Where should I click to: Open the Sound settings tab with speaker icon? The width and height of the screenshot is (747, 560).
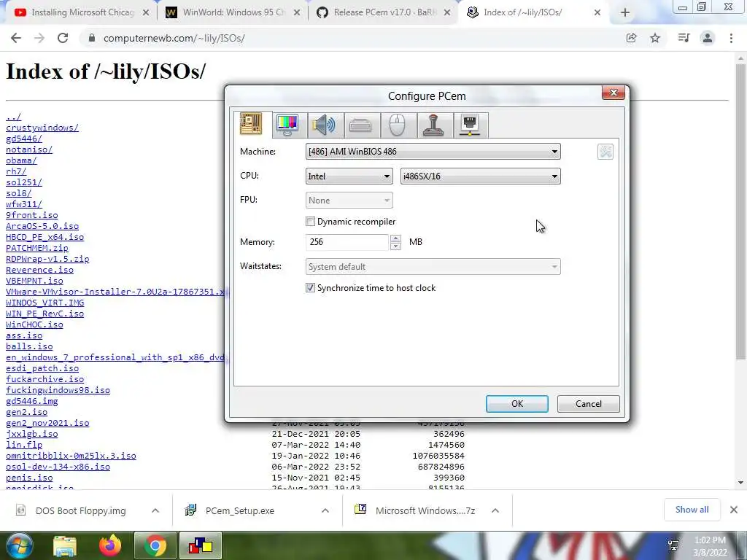tap(324, 125)
